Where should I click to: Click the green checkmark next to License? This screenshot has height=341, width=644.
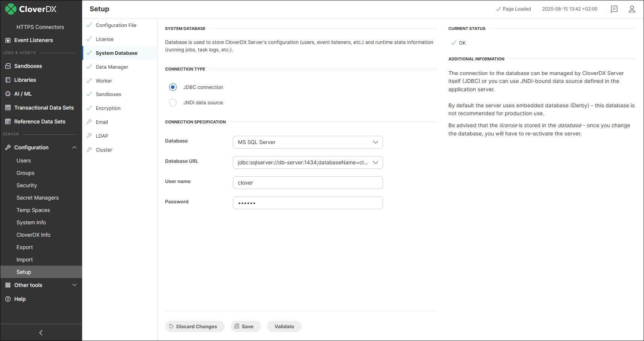click(x=89, y=39)
